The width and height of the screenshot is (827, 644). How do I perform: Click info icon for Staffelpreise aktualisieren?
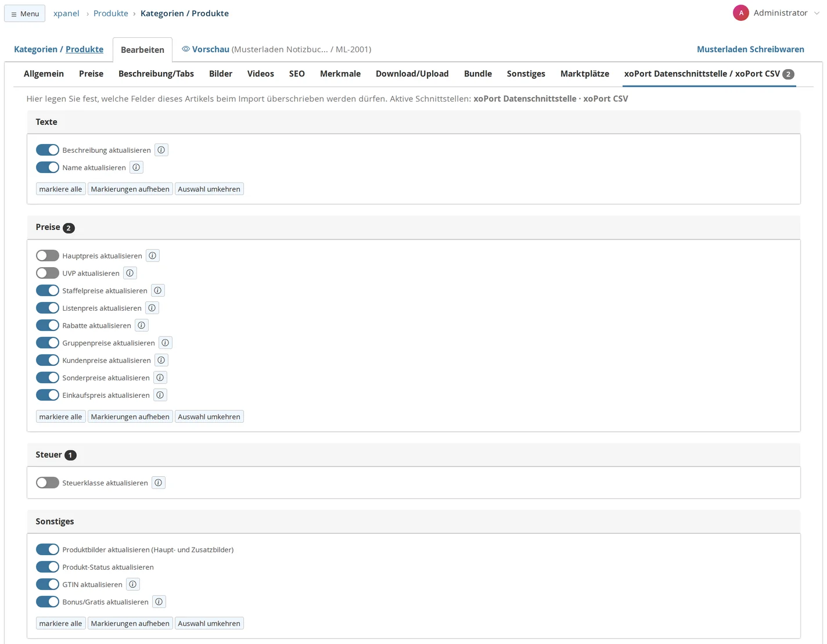click(x=158, y=290)
